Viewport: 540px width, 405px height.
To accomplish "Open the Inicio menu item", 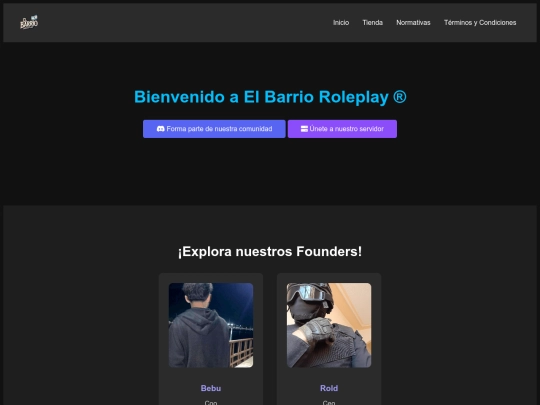I will tap(341, 23).
